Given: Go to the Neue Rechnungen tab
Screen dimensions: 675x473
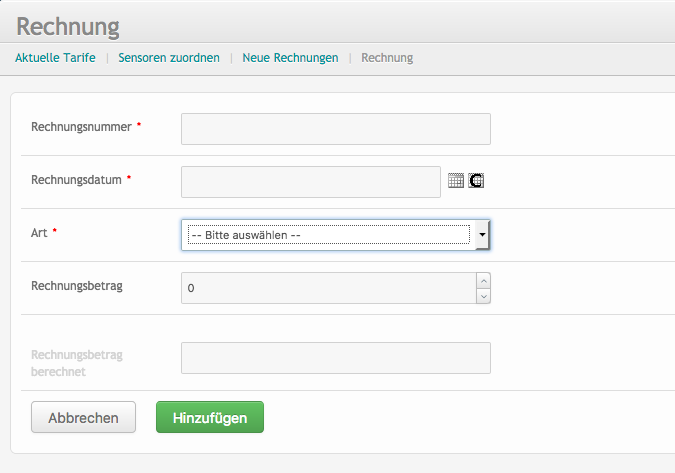Looking at the screenshot, I should coord(290,58).
